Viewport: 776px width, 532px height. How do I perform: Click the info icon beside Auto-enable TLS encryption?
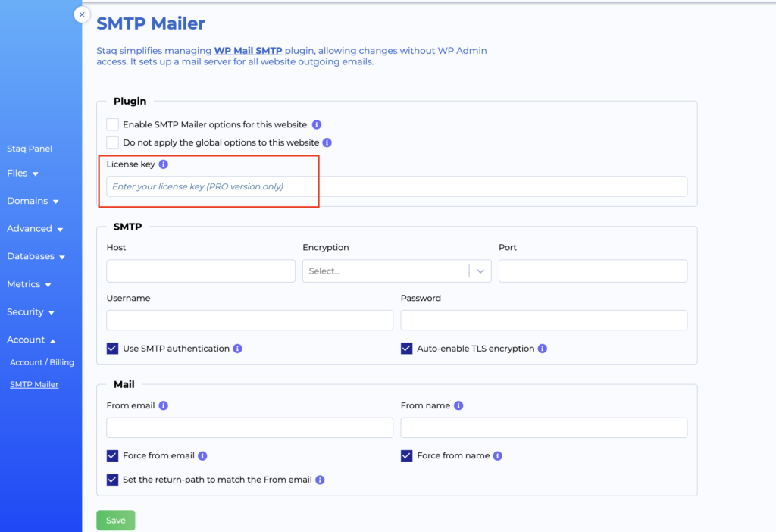click(541, 348)
